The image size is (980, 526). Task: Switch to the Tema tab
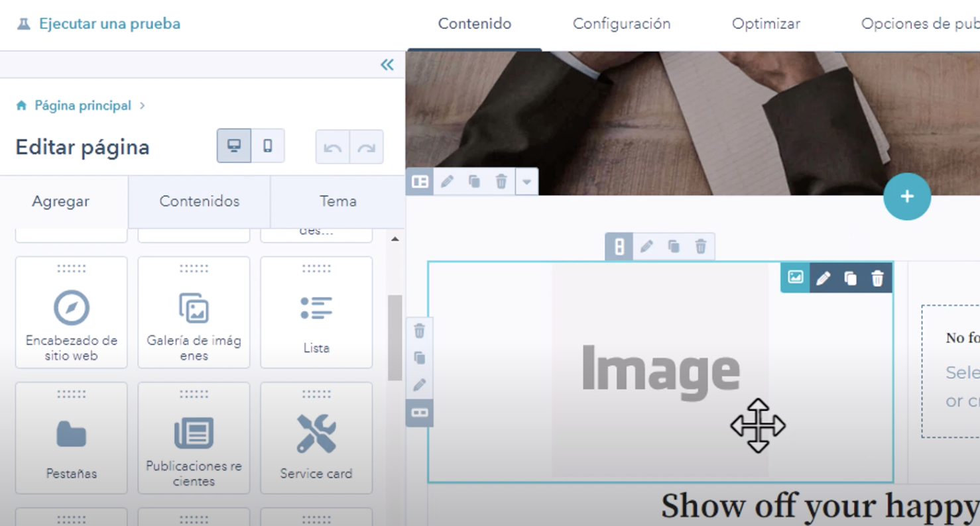(x=337, y=201)
